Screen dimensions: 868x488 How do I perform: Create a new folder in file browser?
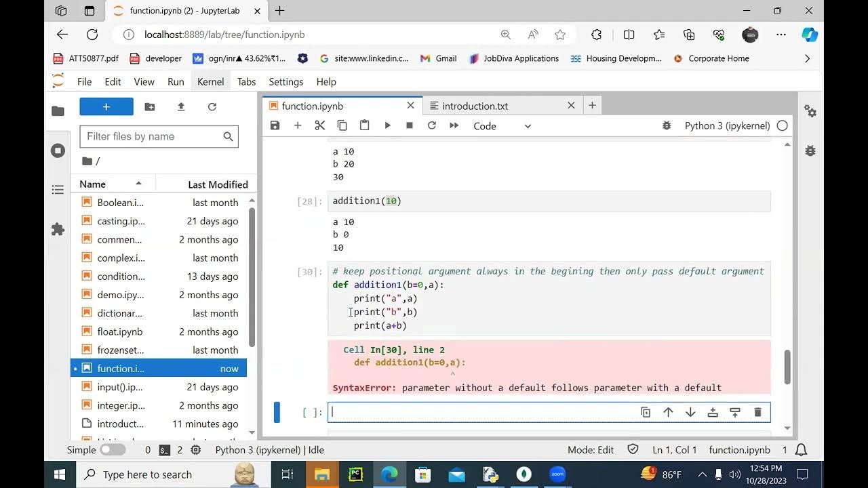150,106
